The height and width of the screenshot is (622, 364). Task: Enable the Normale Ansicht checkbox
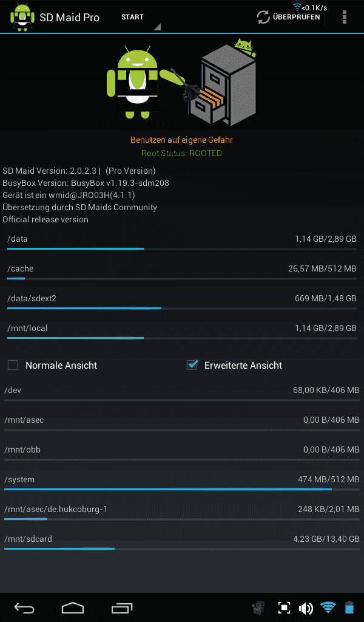click(x=13, y=365)
